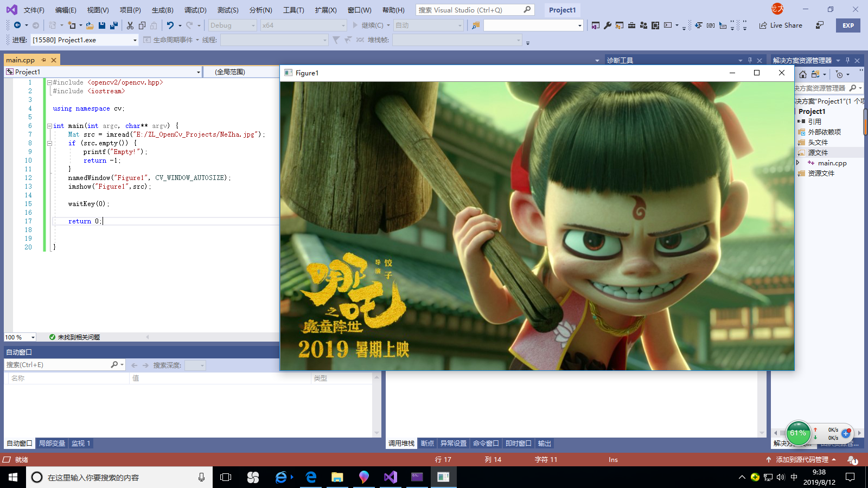
Task: Click the EXP button
Action: pos(848,25)
